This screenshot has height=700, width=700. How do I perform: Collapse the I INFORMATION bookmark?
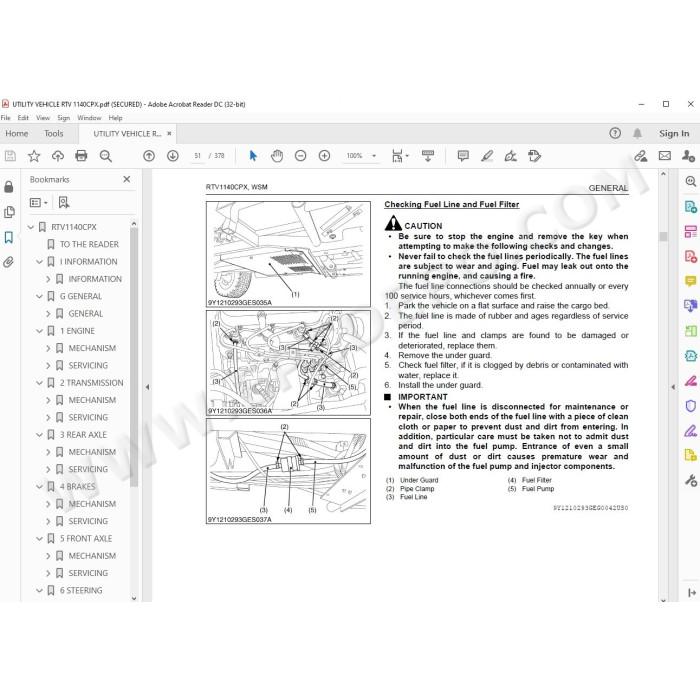pos(39,262)
